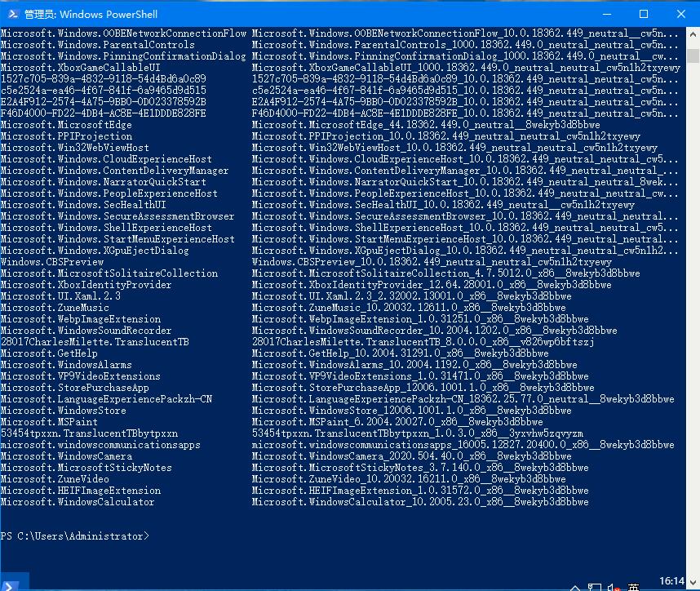Open the network status tray icon

click(x=594, y=586)
